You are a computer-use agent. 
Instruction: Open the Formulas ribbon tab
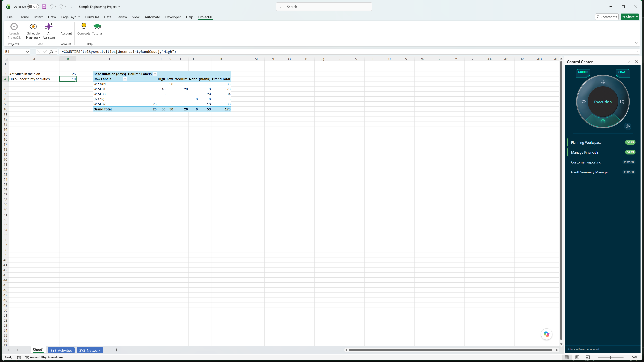tap(92, 17)
